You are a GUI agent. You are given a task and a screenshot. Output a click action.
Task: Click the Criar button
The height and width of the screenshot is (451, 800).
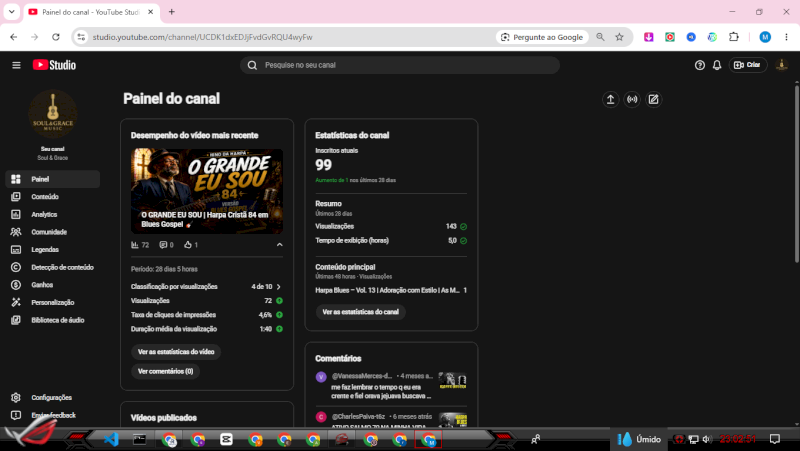[747, 65]
